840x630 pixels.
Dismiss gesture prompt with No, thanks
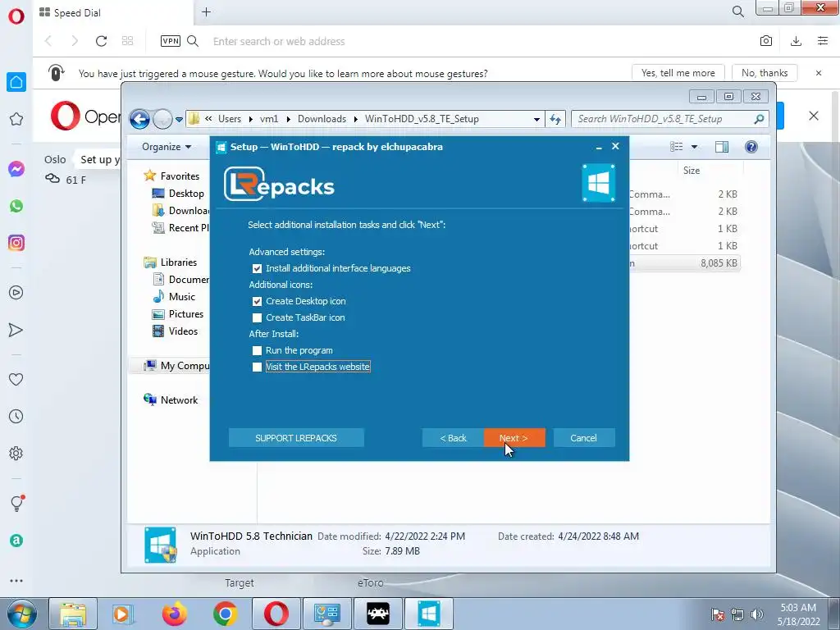click(x=765, y=73)
